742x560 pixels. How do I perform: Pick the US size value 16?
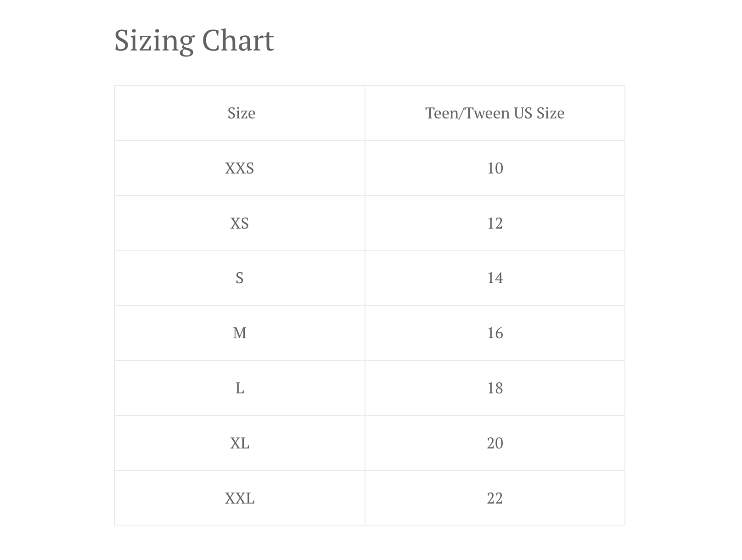pyautogui.click(x=495, y=333)
